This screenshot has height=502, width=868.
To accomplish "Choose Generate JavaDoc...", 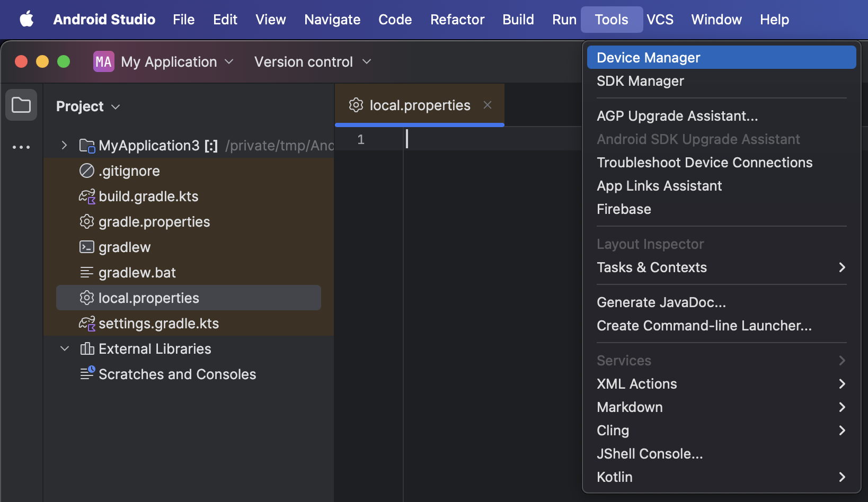I will click(x=721, y=302).
